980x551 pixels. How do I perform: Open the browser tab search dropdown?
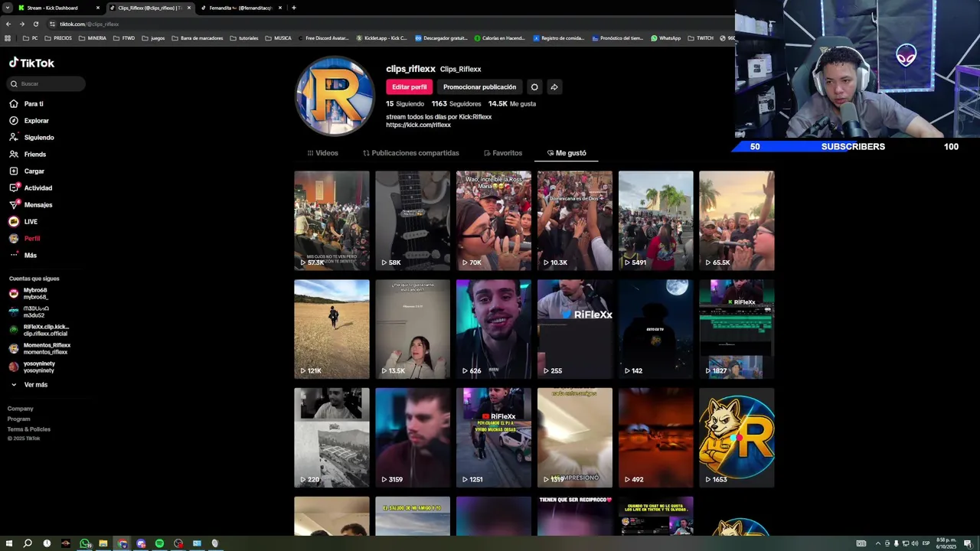7,8
